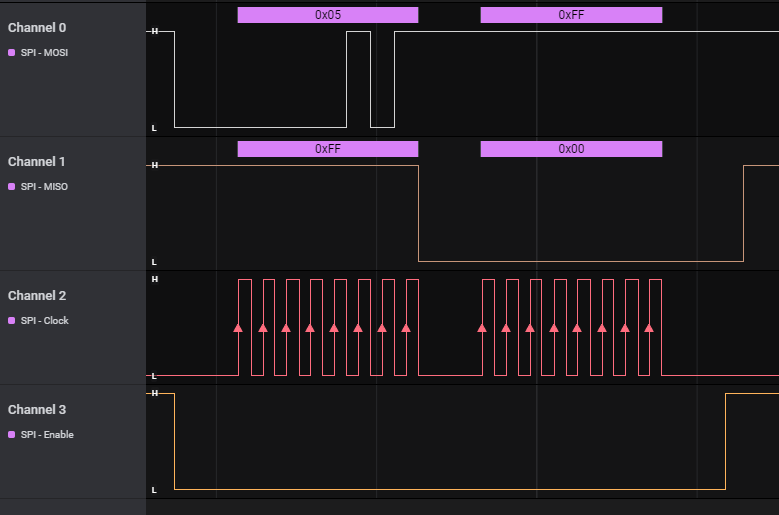This screenshot has width=779, height=515.
Task: Click the purple square beside SPI - MISO
Action: pyautogui.click(x=11, y=187)
